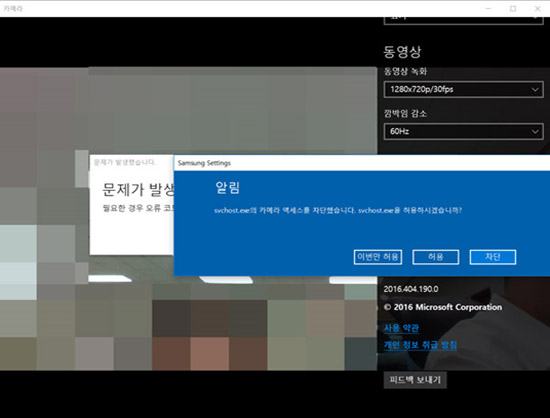Click the chevron arrow of the 60Hz dropdown

click(535, 132)
